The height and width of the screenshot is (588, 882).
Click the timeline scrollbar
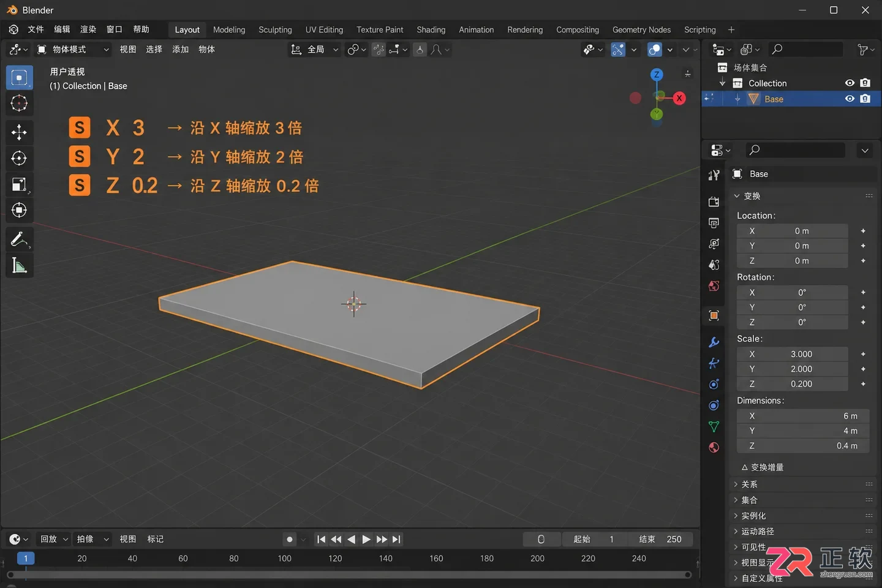pos(349,575)
